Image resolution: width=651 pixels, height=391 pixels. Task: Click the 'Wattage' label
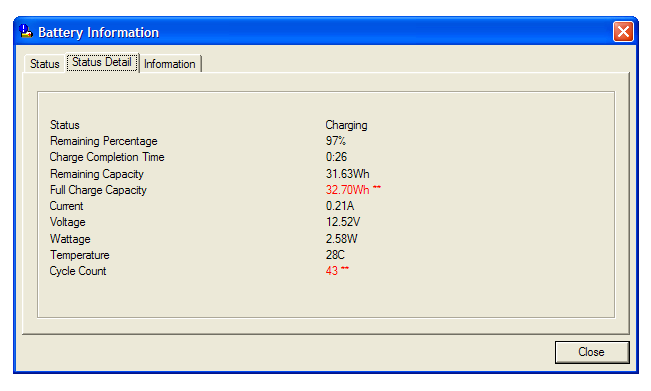click(70, 239)
